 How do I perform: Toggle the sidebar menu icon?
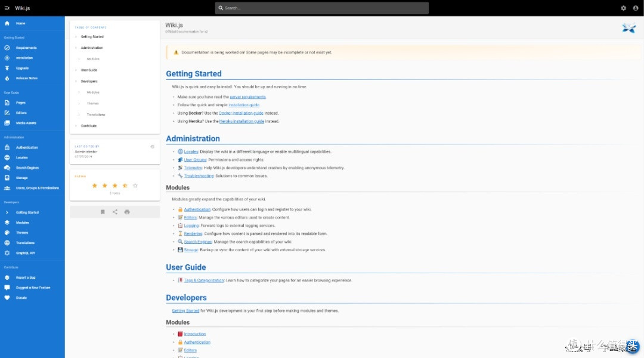7,8
